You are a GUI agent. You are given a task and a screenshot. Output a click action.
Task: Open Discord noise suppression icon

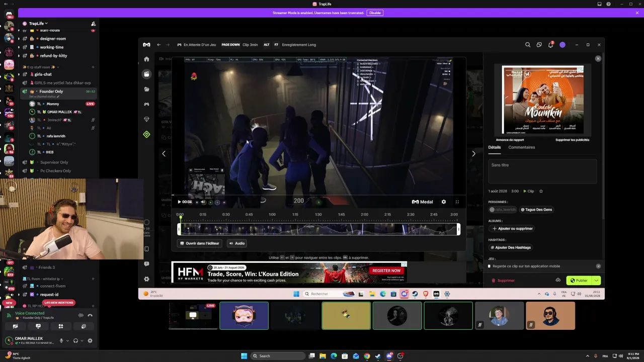pos(80,315)
